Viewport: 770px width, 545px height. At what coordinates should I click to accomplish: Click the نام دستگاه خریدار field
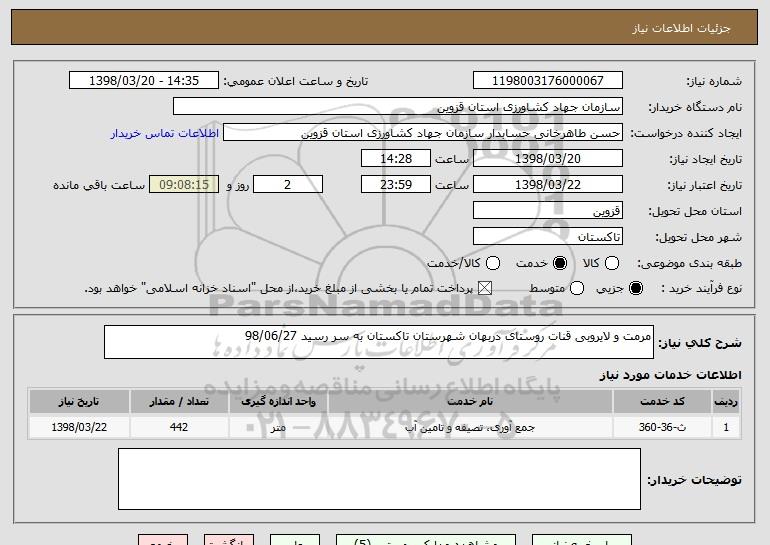pyautogui.click(x=398, y=107)
